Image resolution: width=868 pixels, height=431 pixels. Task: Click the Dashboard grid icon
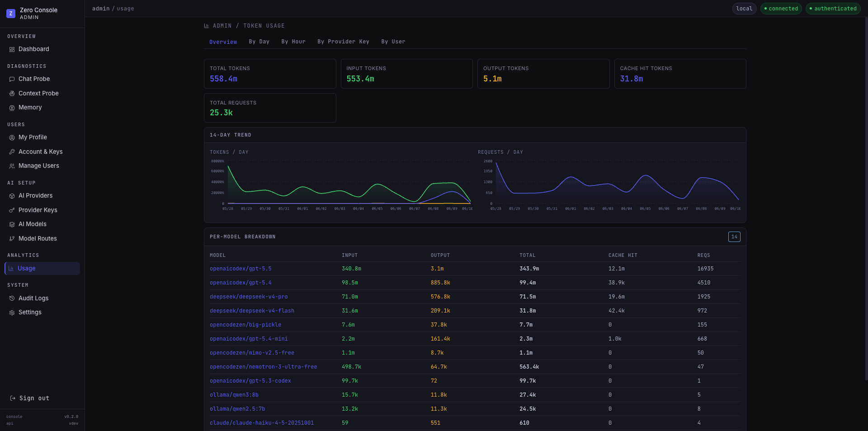coord(12,49)
